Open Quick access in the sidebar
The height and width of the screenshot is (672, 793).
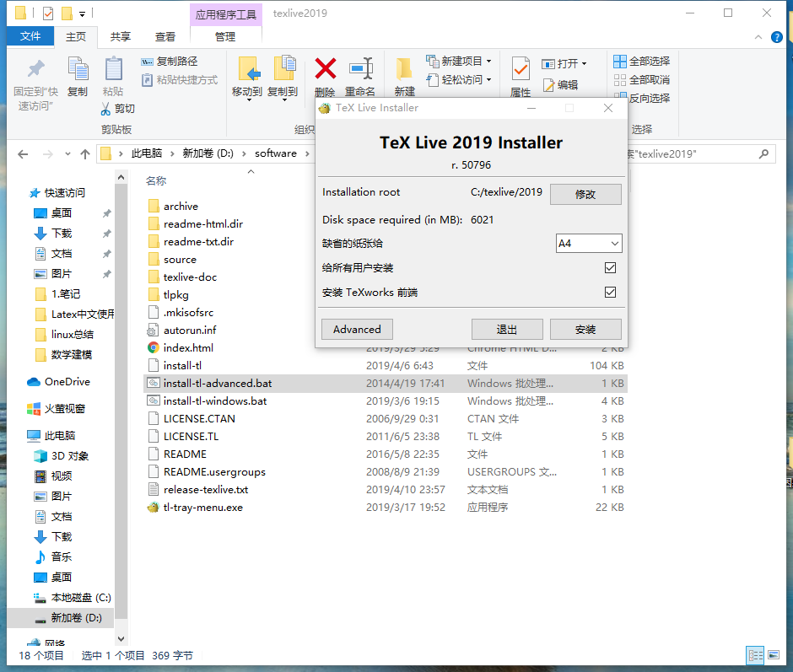point(57,192)
